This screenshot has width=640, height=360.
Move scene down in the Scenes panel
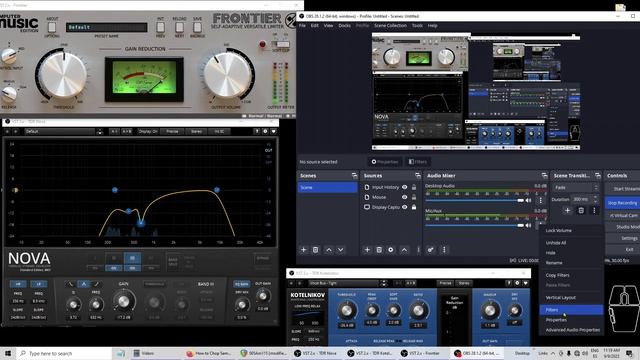[340, 249]
